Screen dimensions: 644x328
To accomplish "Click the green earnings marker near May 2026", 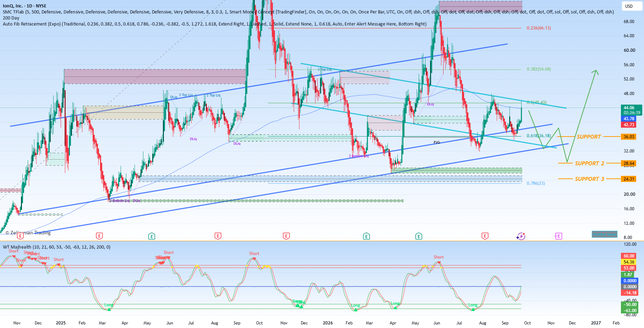I will coord(419,236).
